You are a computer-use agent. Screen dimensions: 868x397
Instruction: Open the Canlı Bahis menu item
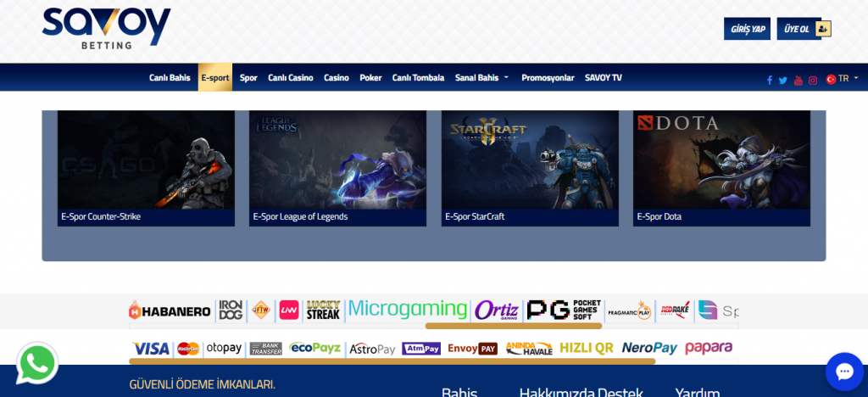coord(170,77)
